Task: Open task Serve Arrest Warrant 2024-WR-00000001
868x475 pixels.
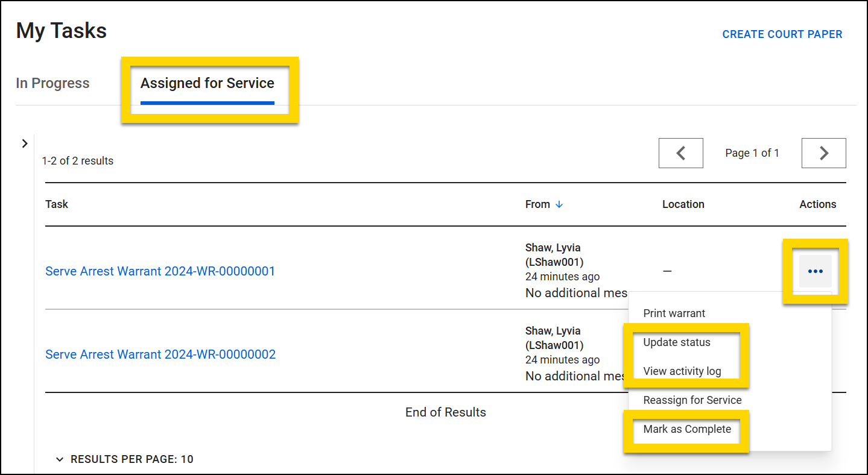Action: (160, 271)
